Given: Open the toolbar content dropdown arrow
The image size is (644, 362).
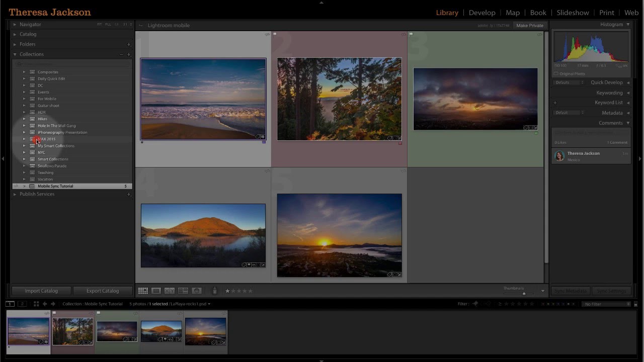Looking at the screenshot, I should pos(542,291).
